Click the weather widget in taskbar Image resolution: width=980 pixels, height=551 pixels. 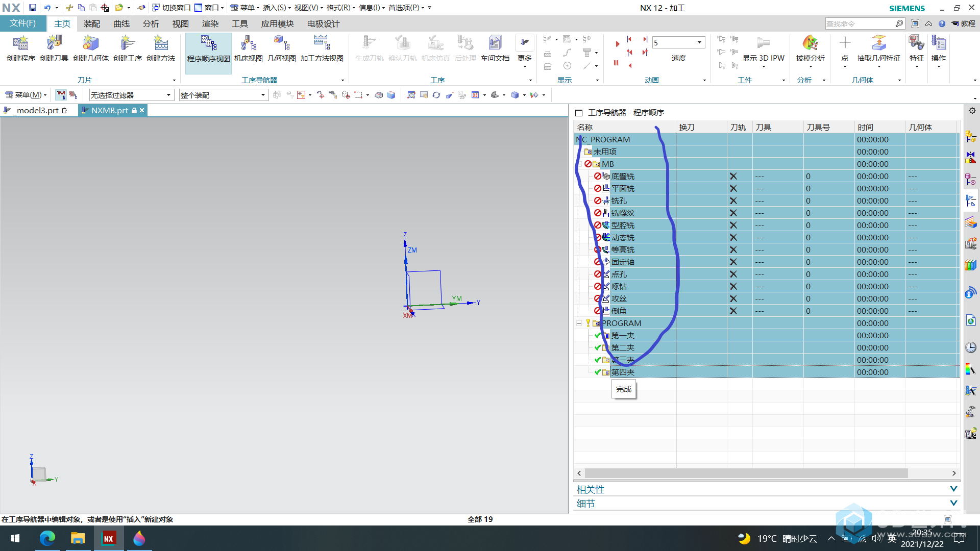[777, 538]
